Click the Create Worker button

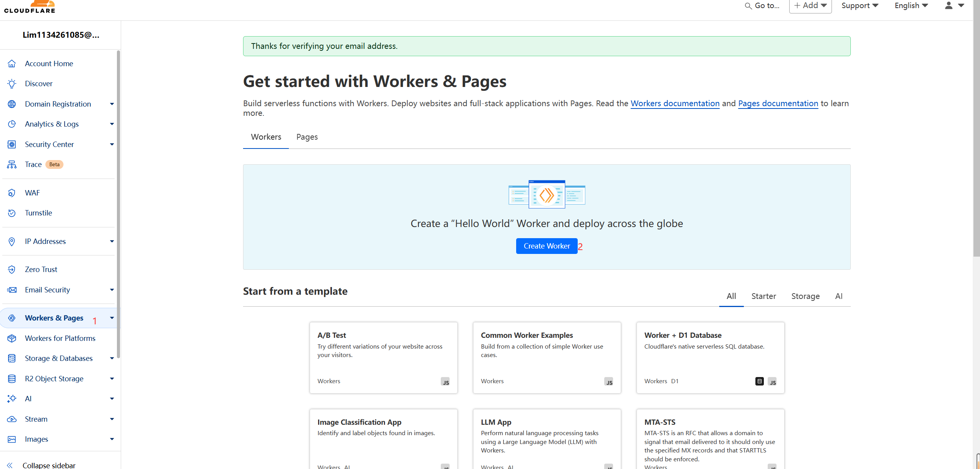tap(546, 246)
